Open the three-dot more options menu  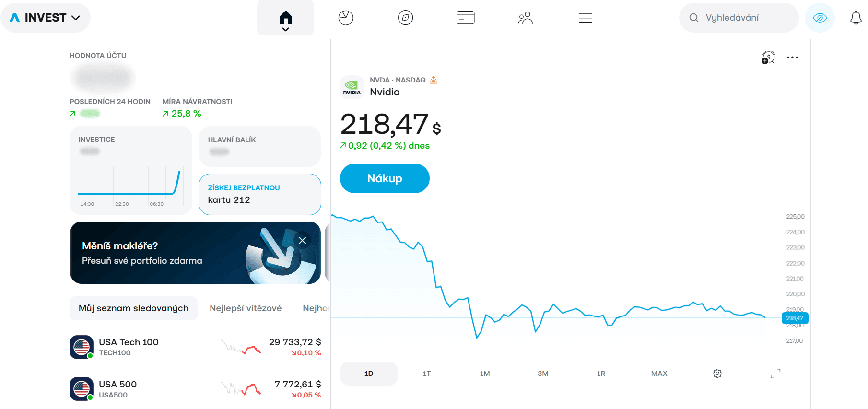coord(792,58)
